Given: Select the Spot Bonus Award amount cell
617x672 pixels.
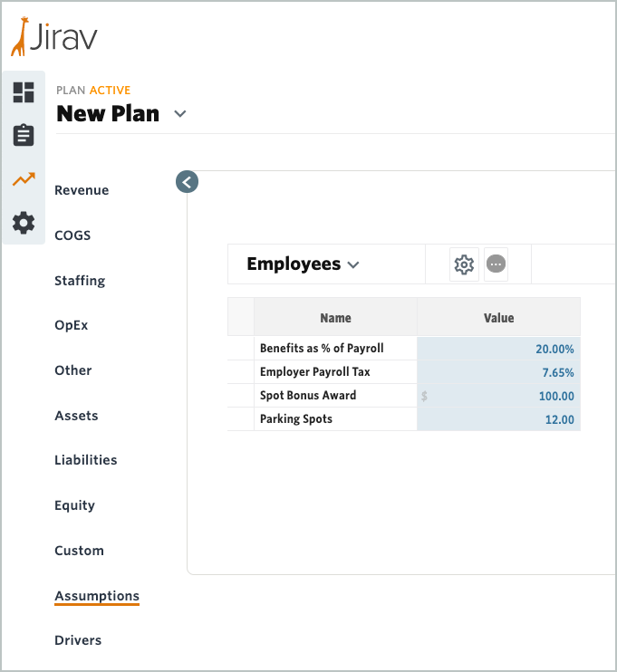Looking at the screenshot, I should (x=498, y=396).
